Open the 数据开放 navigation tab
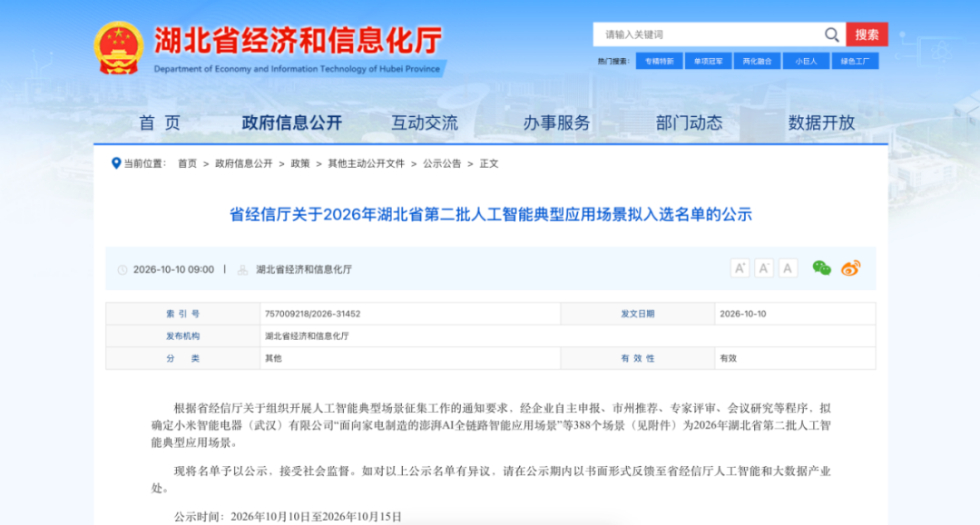This screenshot has height=525, width=980. tap(821, 123)
